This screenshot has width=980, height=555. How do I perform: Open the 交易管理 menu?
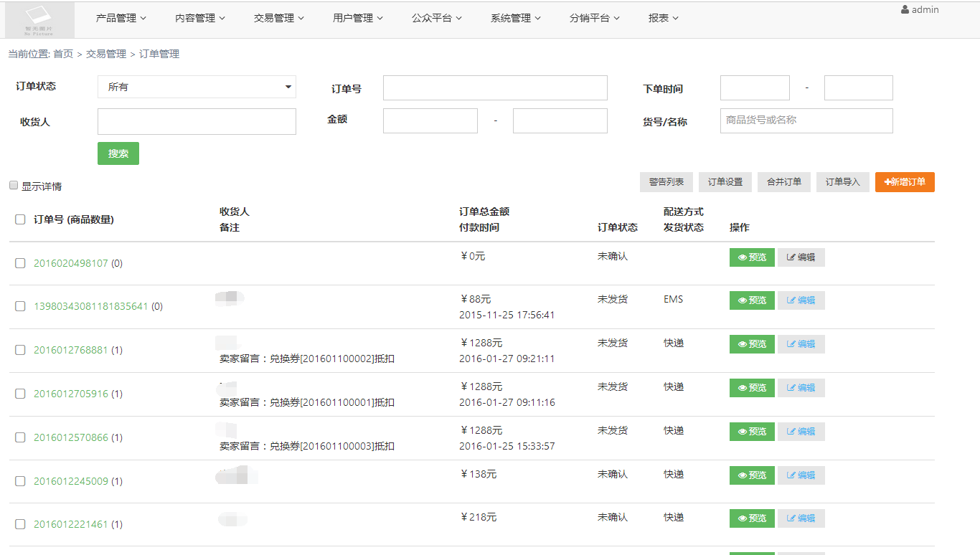279,18
